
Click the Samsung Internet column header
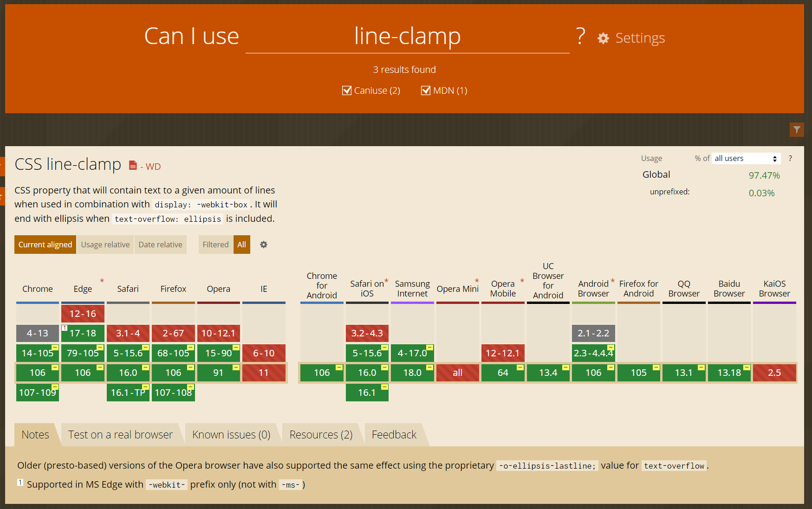tap(412, 289)
